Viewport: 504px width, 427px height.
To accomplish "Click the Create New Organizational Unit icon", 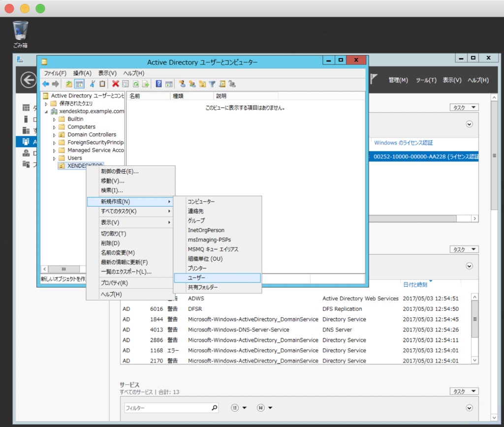I will click(x=202, y=84).
